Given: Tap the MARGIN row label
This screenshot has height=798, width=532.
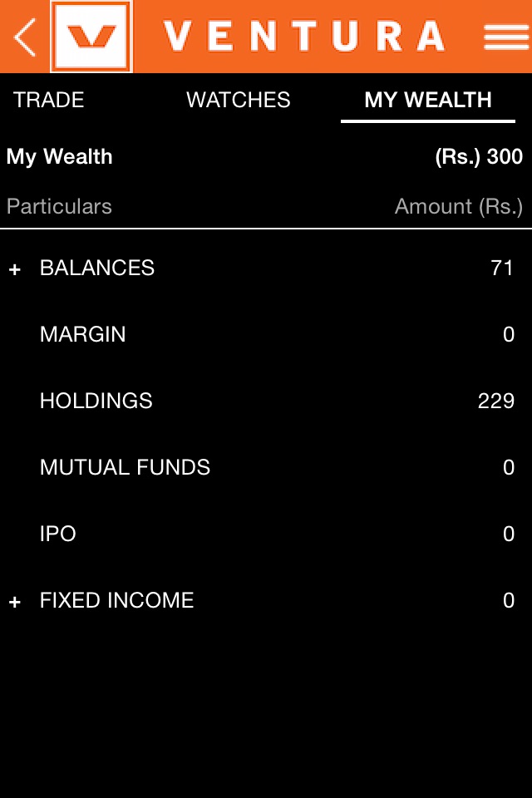Looking at the screenshot, I should pos(83,334).
